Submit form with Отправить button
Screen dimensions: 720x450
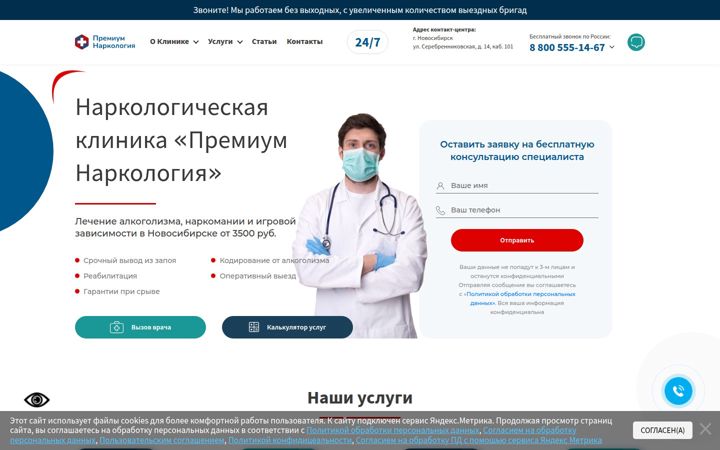517,240
